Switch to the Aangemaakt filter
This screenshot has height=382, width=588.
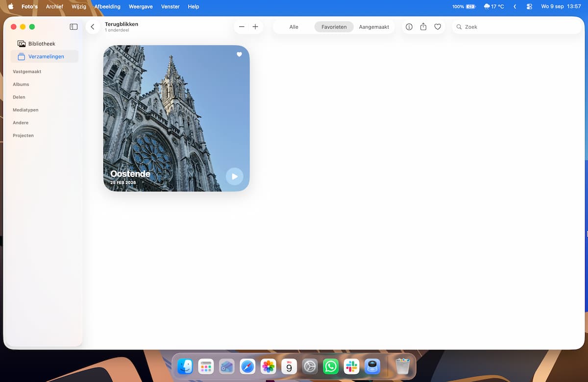click(x=374, y=27)
